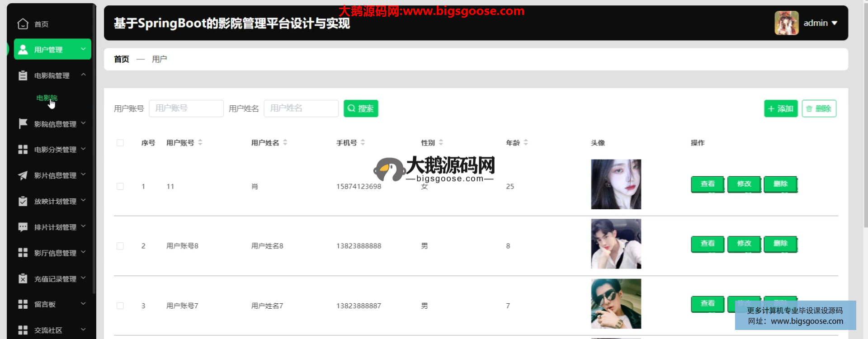Open the 电影院 submenu item

(47, 98)
